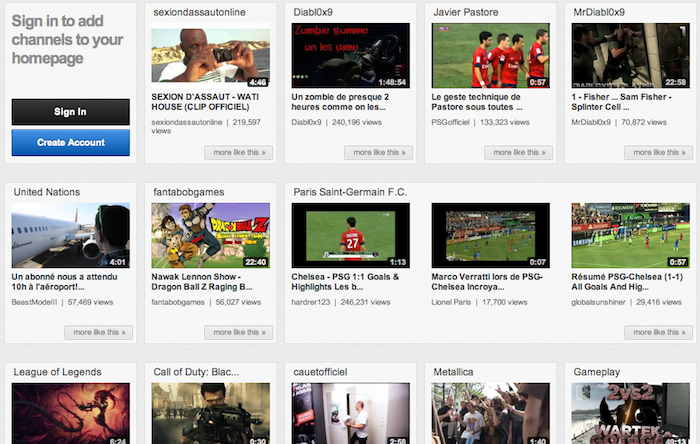Open the Metallica channel heading
This screenshot has width=700, height=444.
453,372
